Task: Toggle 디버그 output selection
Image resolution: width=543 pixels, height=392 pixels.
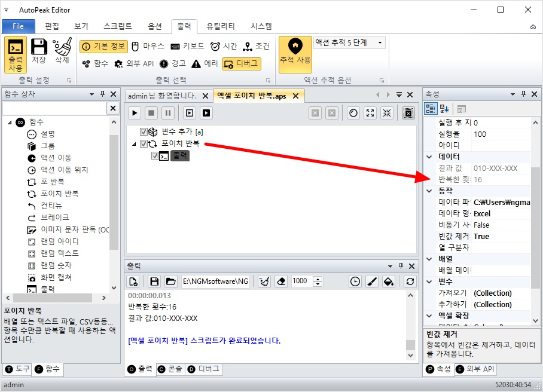Action: tap(242, 64)
